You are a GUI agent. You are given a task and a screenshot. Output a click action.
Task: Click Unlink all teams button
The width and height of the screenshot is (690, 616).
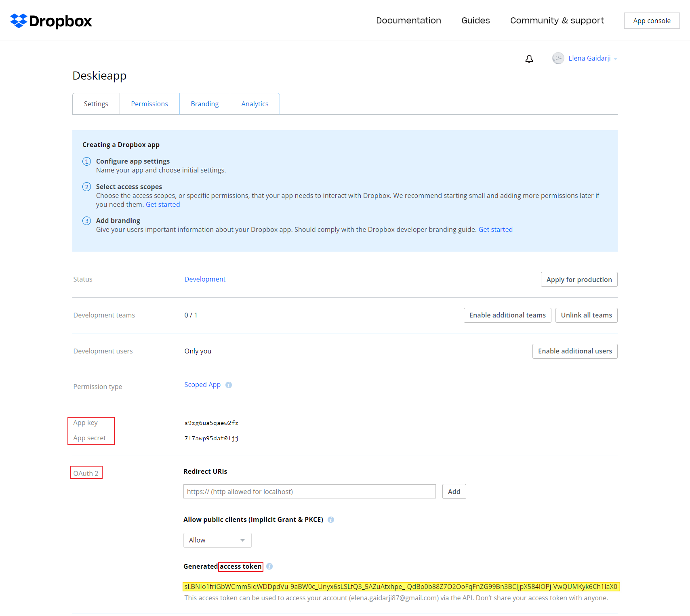(586, 315)
